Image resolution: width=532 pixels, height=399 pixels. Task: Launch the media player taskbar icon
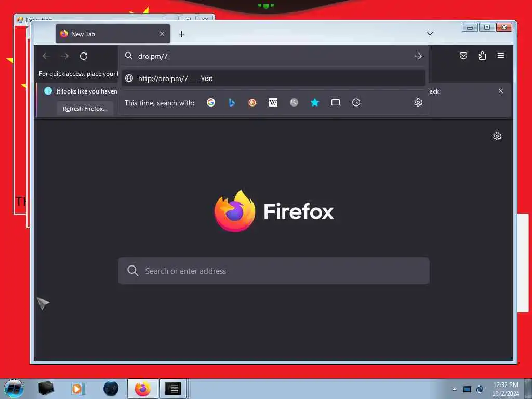pos(77,389)
